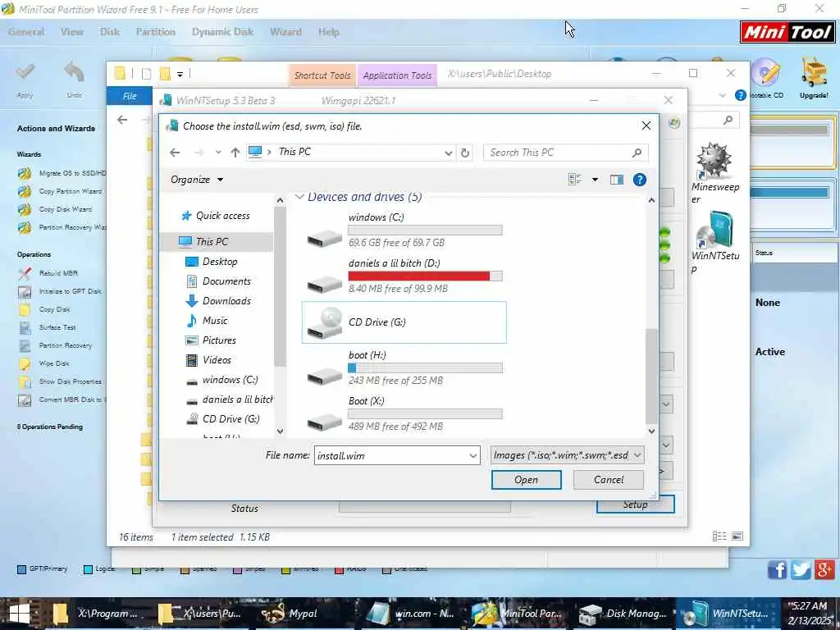Open MiniTool Facebook icon
840x630 pixels.
point(778,570)
